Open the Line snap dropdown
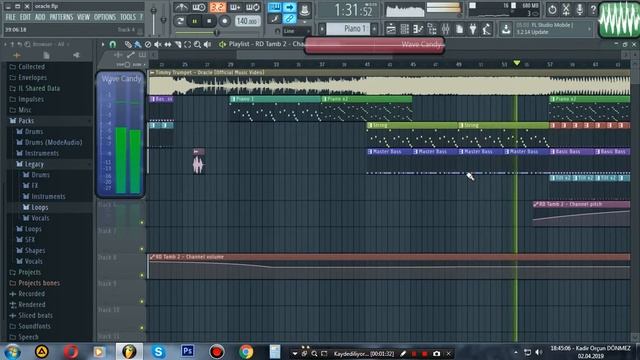640x360 pixels. pyautogui.click(x=296, y=31)
